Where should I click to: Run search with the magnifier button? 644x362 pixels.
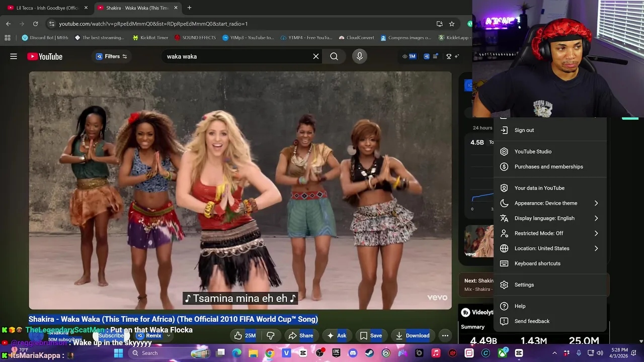click(334, 56)
